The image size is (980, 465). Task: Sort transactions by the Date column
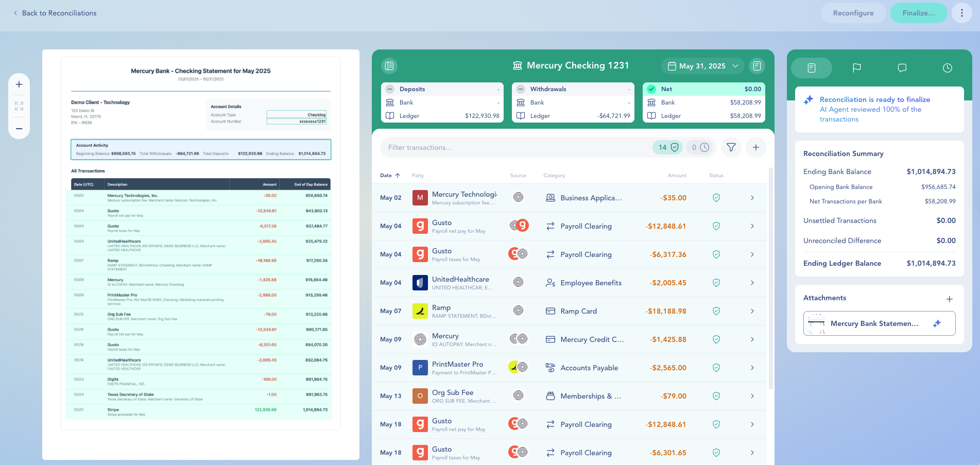390,176
